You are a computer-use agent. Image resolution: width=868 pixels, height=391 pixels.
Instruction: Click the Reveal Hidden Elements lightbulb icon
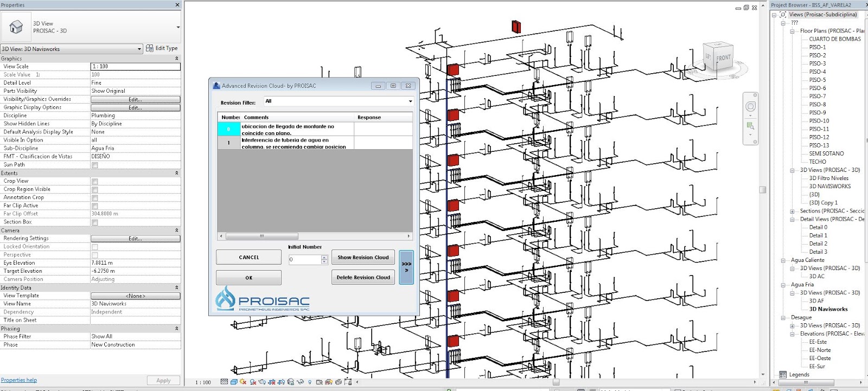pos(310,382)
